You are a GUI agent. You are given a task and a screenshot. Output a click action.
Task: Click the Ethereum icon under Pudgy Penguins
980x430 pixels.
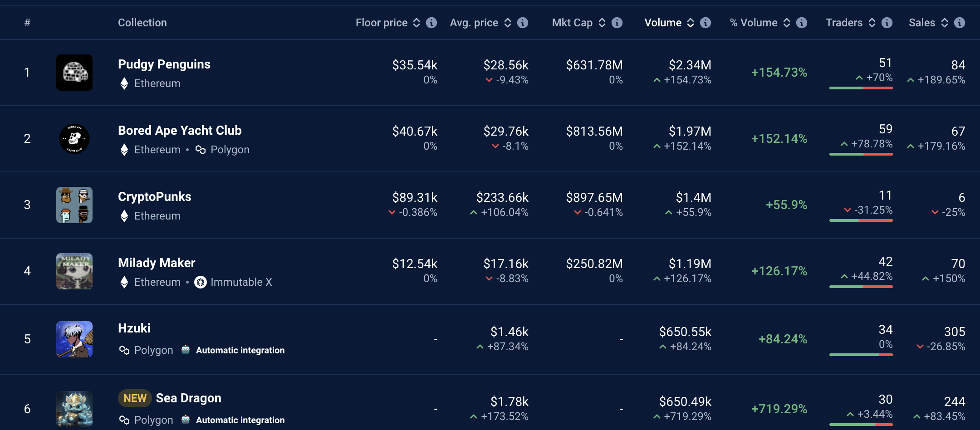[x=124, y=83]
